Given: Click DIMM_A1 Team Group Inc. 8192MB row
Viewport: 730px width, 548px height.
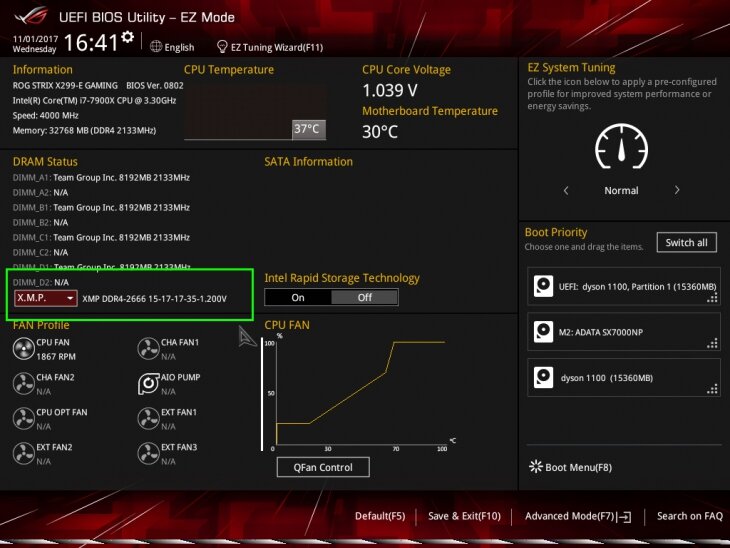Looking at the screenshot, I should pos(101,177).
